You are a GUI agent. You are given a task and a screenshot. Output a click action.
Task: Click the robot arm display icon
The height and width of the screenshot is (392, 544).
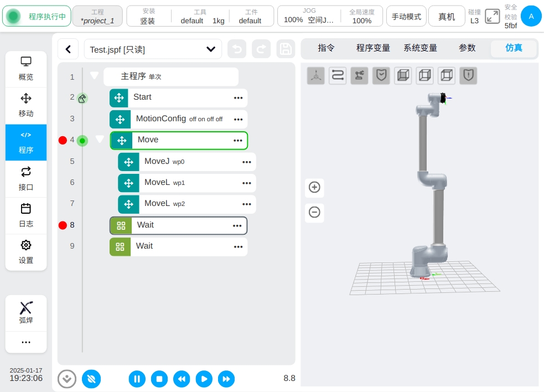(359, 75)
